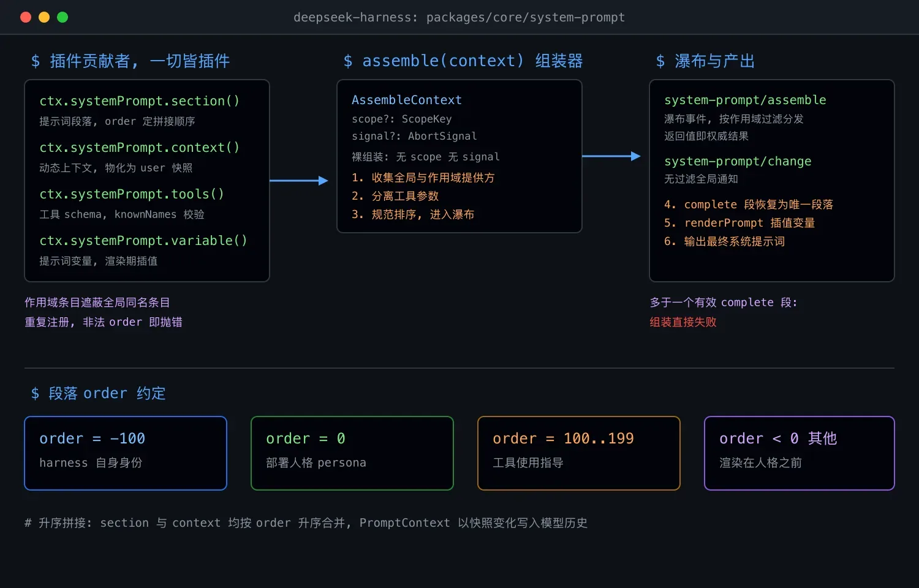Screen dimensions: 919x588
Task: Click the red close window dot
Action: coord(26,17)
